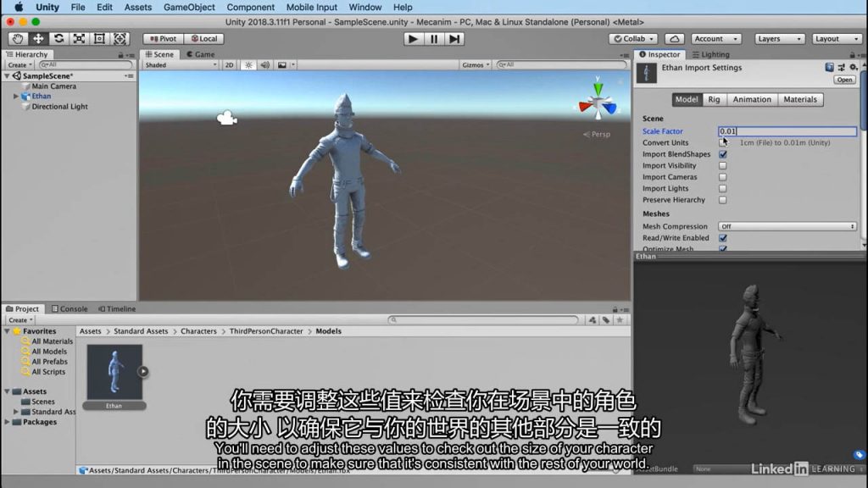This screenshot has width=868, height=488.
Task: Toggle scene lighting sun icon
Action: click(x=249, y=65)
